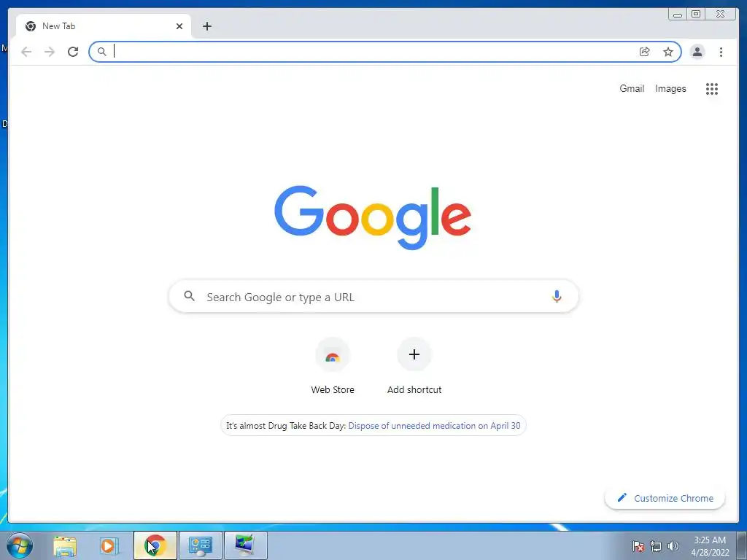Minimize the Chrome window
The image size is (747, 560).
(x=678, y=15)
